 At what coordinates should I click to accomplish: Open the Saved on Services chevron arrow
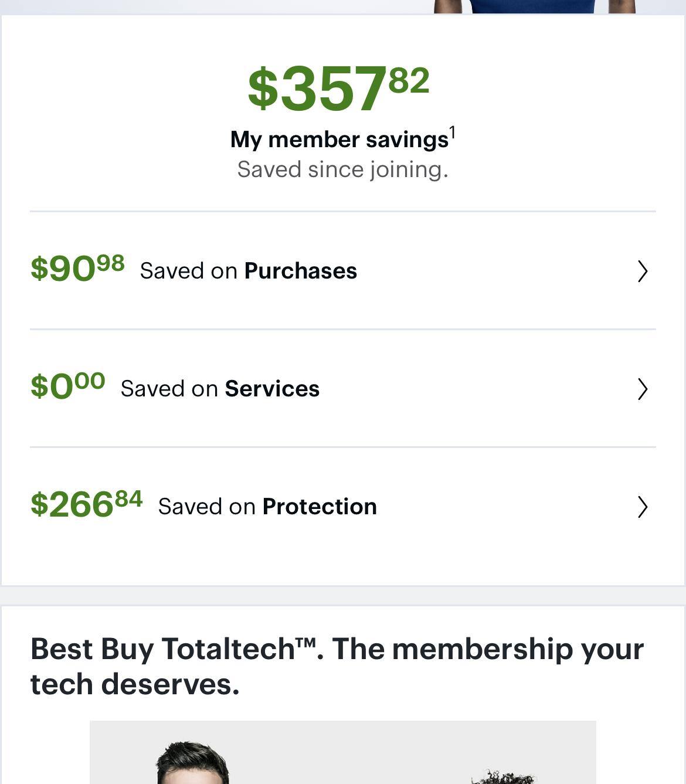[x=643, y=389]
